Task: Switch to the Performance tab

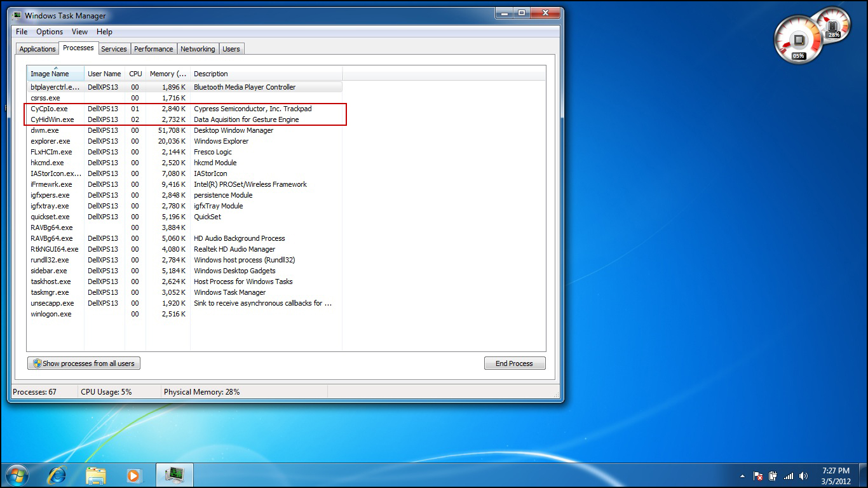Action: (x=153, y=49)
